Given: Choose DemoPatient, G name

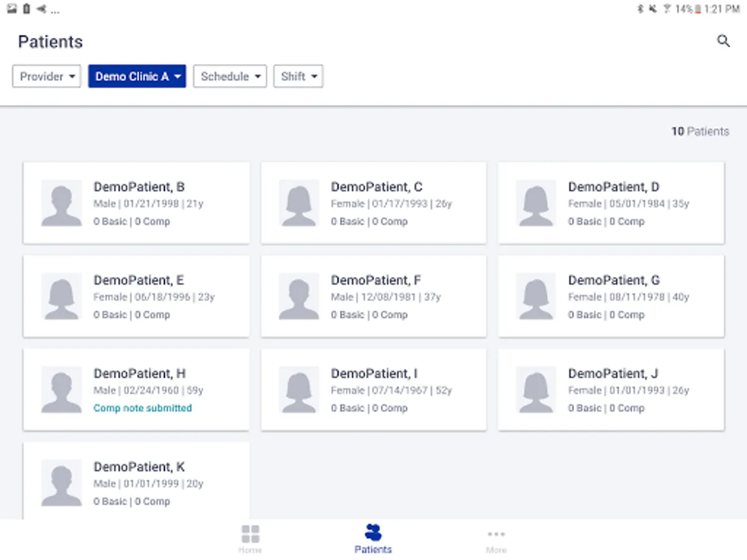Looking at the screenshot, I should point(614,280).
